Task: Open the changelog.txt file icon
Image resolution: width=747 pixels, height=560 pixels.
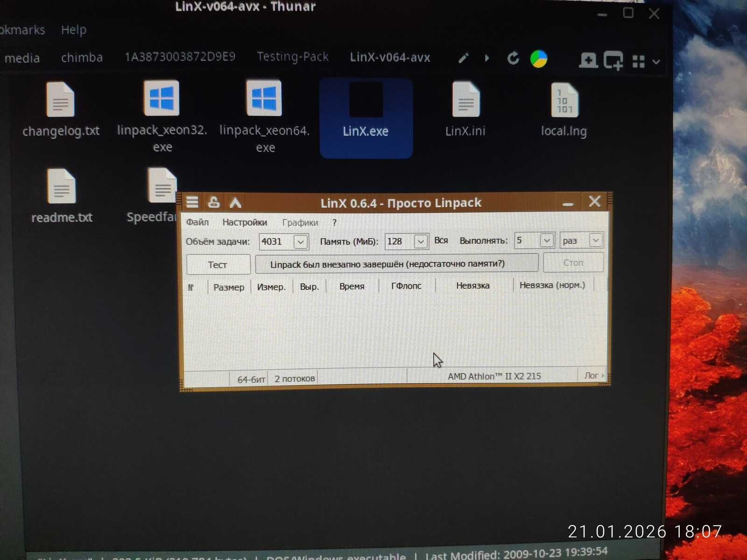Action: click(x=61, y=99)
